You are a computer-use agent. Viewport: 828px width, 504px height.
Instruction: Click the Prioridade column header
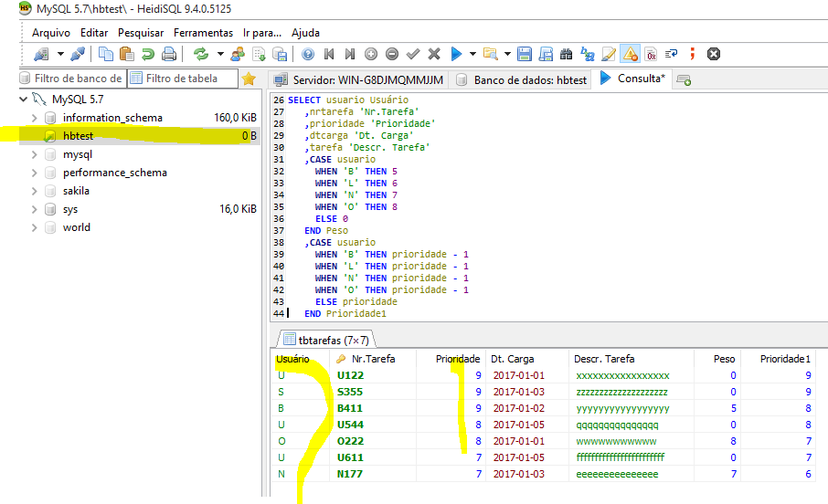coord(458,359)
